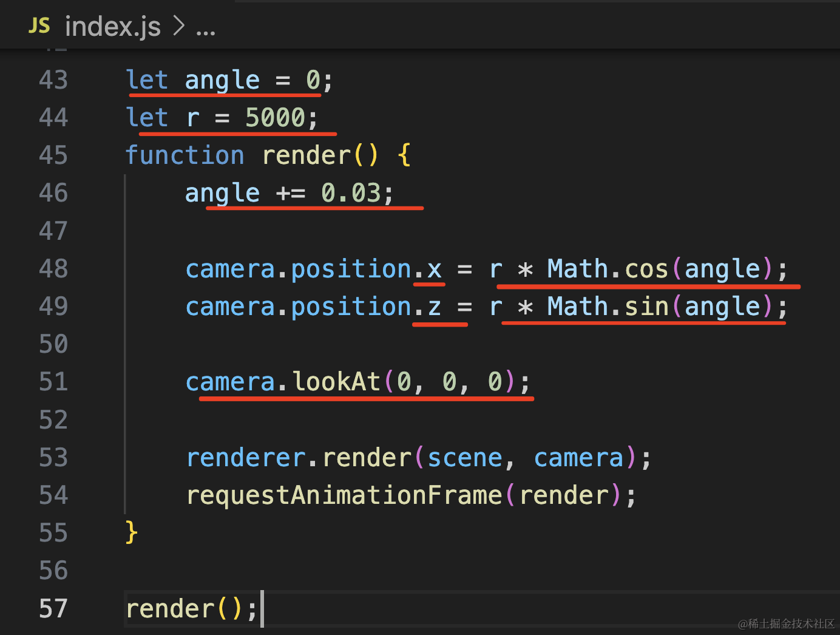Click line number 57 in gutter

(53, 609)
